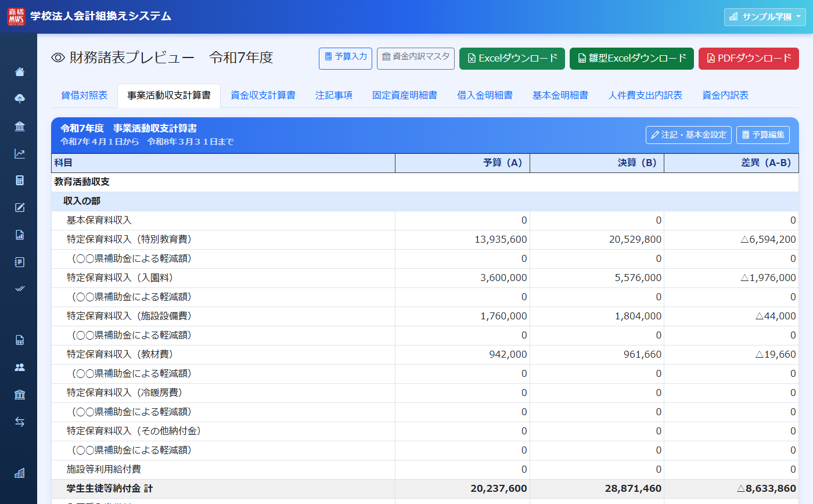Screen dimensions: 813x504
Task: Click the cloud upload sidebar icon
Action: click(20, 99)
